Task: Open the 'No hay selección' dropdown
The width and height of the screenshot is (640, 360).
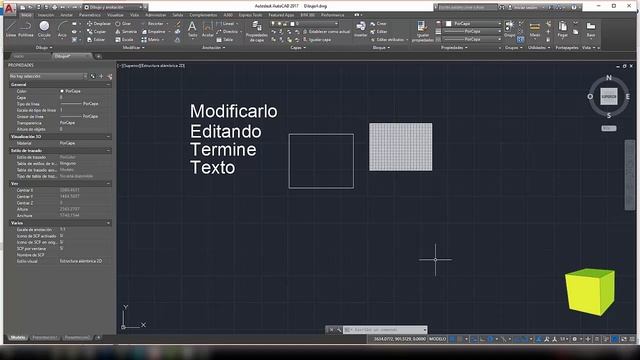Action: pos(48,76)
